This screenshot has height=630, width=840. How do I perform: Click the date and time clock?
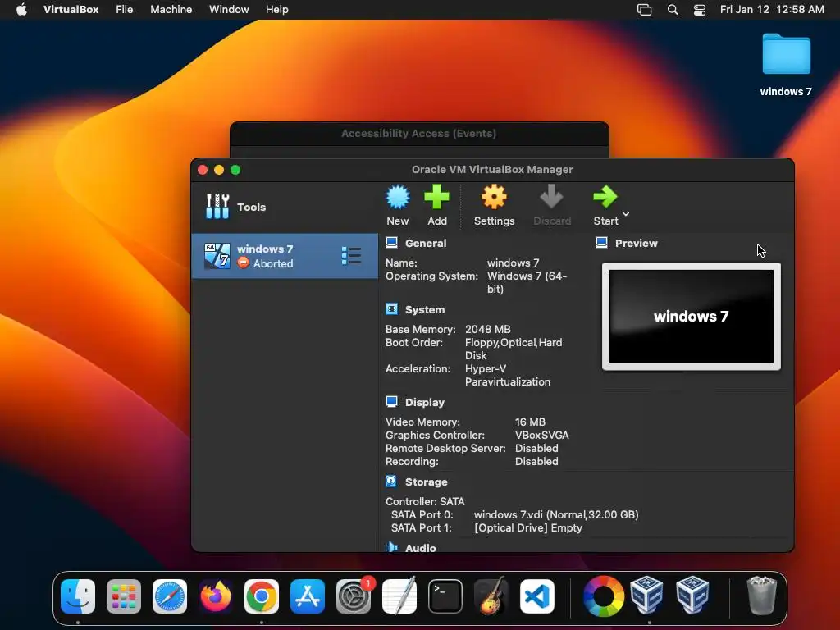click(x=771, y=9)
